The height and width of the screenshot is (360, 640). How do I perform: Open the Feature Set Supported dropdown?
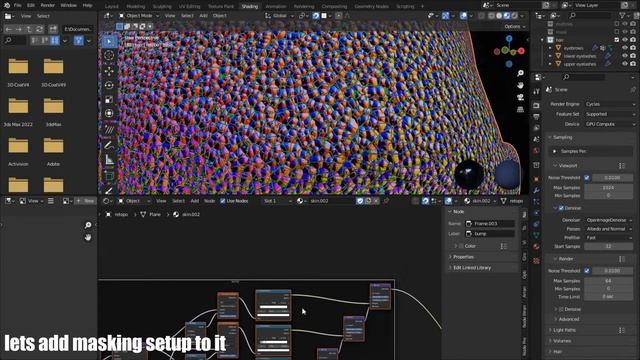(609, 114)
